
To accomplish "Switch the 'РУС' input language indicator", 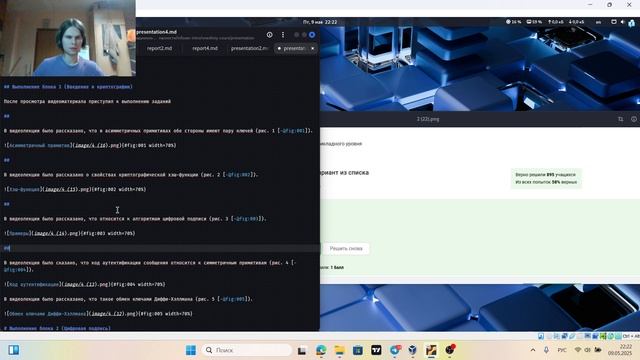I will 562,350.
